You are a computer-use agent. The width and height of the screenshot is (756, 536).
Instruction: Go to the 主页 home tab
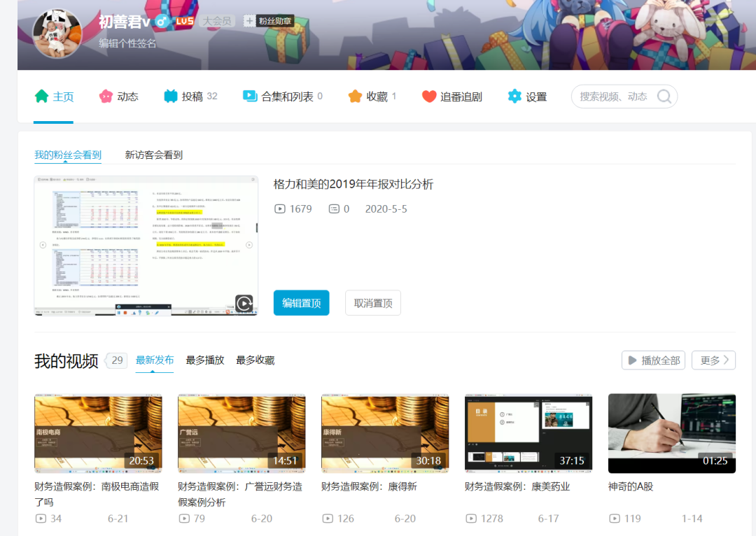click(x=54, y=97)
